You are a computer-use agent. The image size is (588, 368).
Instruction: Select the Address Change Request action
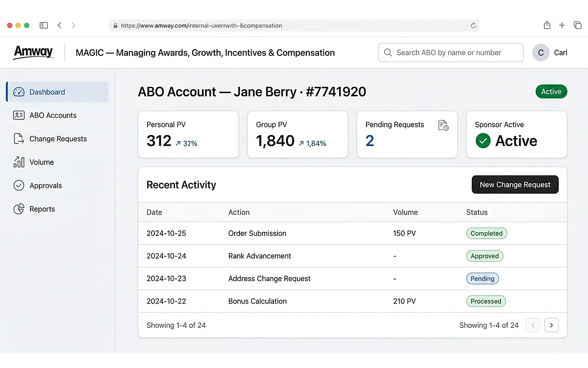(269, 279)
